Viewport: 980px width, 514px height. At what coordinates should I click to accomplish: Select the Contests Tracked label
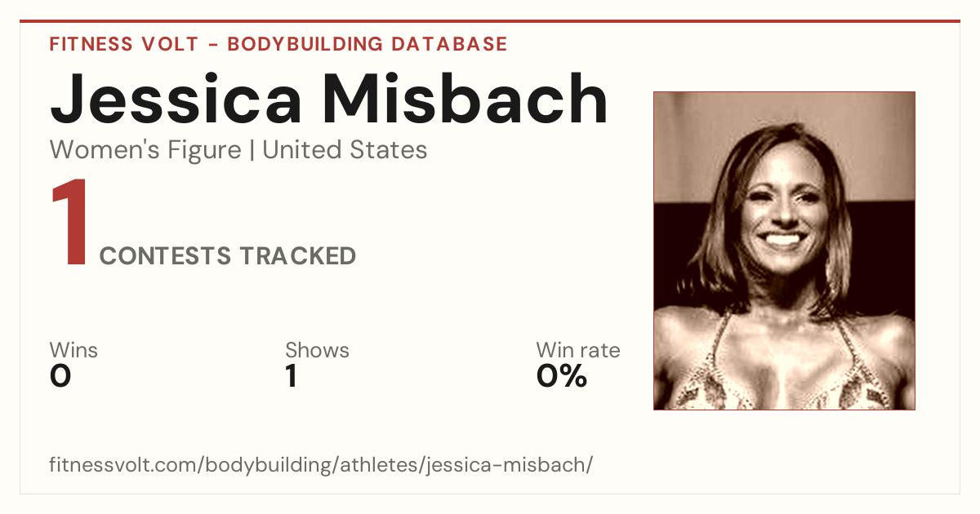(228, 256)
